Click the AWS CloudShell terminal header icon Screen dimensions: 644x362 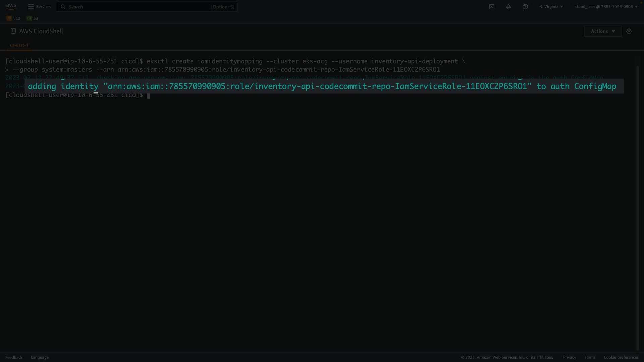click(x=13, y=31)
